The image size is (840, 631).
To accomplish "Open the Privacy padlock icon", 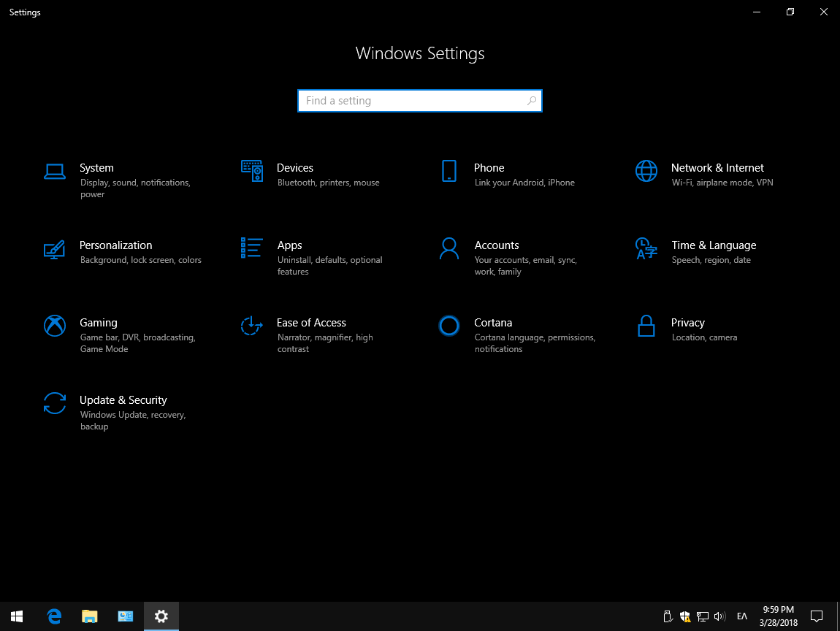I will pyautogui.click(x=646, y=326).
